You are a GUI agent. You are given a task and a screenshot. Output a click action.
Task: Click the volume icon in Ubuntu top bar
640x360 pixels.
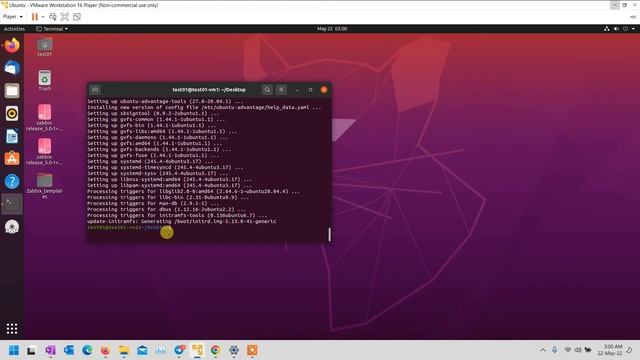pyautogui.click(x=616, y=29)
